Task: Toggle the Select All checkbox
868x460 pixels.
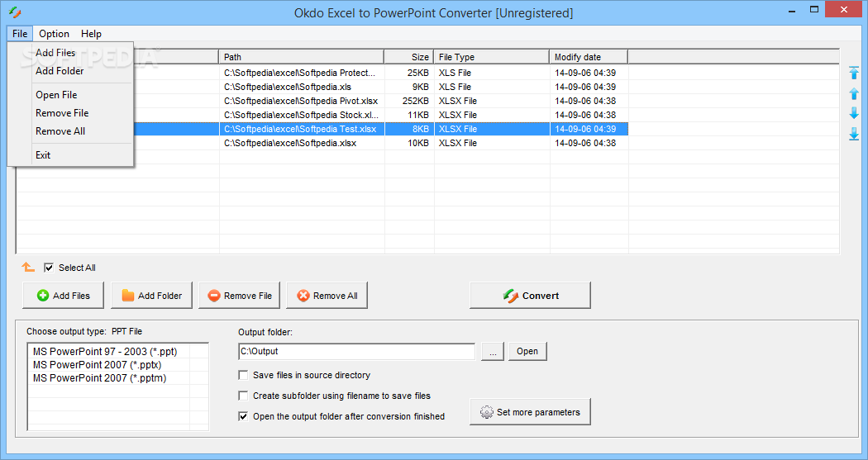Action: click(x=49, y=268)
